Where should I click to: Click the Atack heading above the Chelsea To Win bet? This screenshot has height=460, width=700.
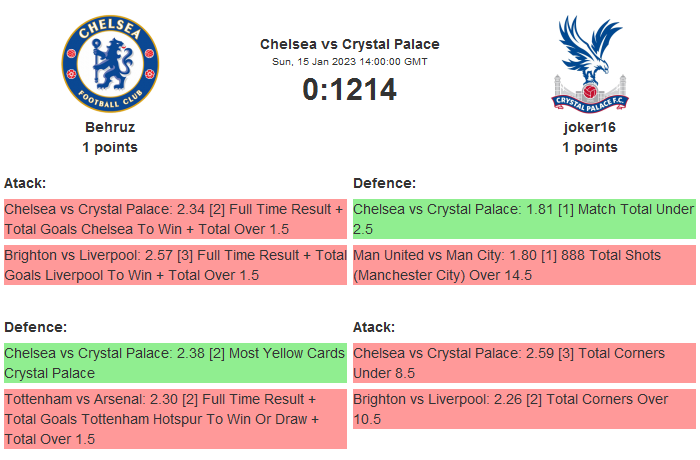tap(25, 183)
